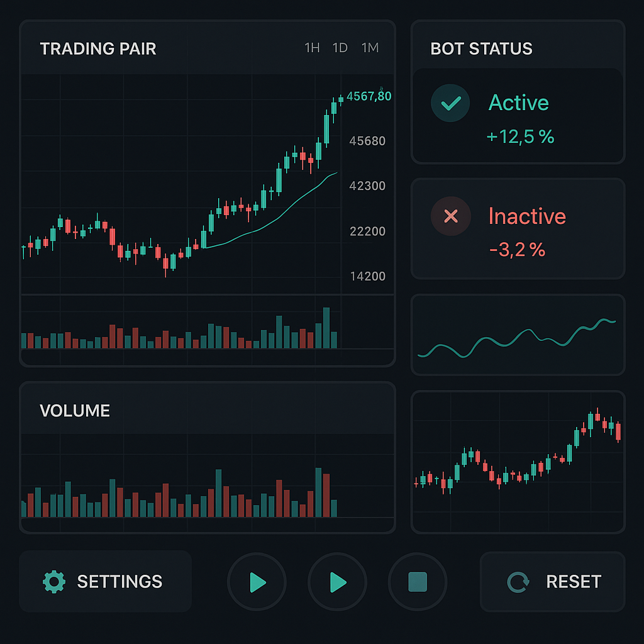644x644 pixels.
Task: Click the gear icon in Settings button
Action: coord(54,582)
